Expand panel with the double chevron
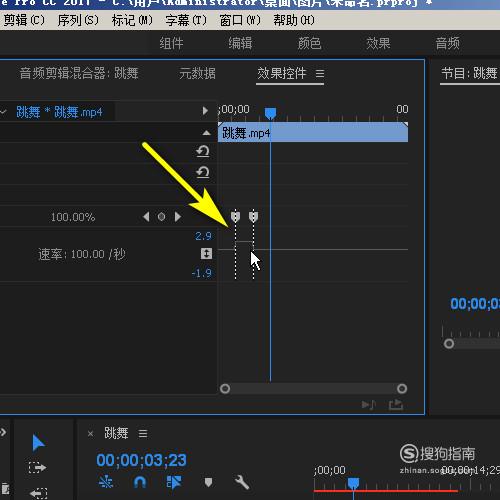 pyautogui.click(x=3, y=432)
